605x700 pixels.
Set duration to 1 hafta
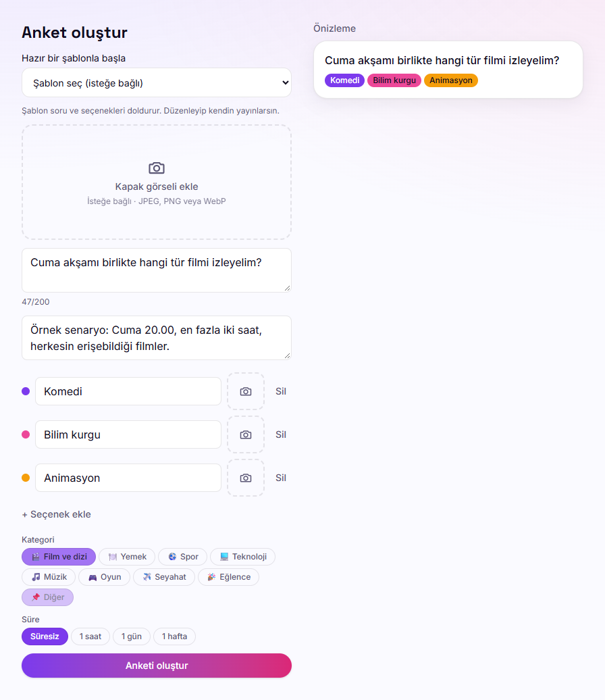(174, 636)
